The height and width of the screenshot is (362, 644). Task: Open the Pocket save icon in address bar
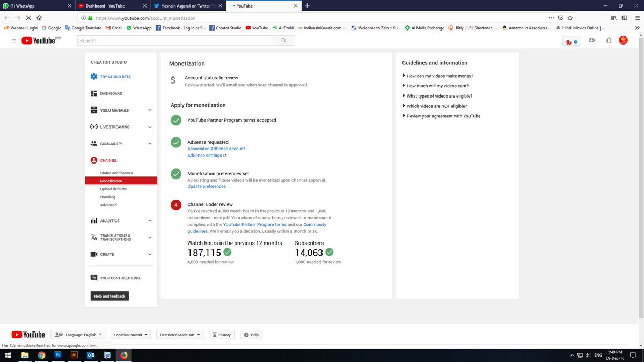(561, 17)
